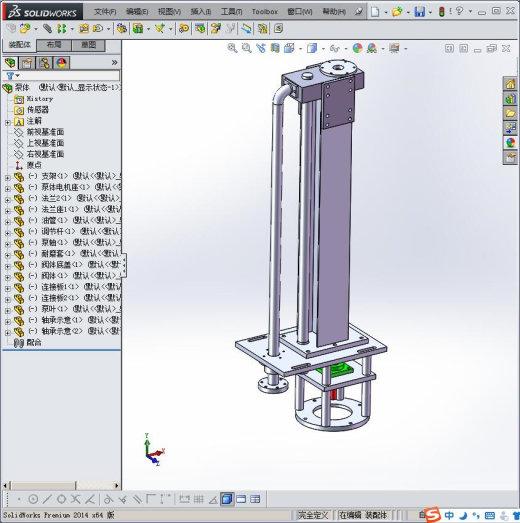Click the Apply Scene icon
This screenshot has width=520, height=523.
point(372,48)
